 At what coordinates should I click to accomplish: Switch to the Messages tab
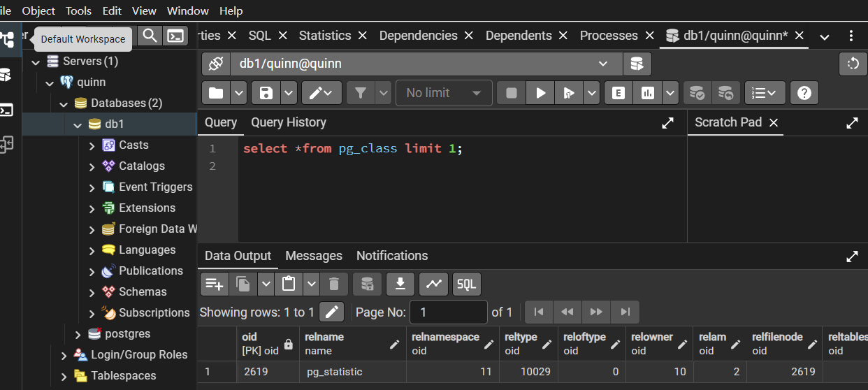pos(314,256)
